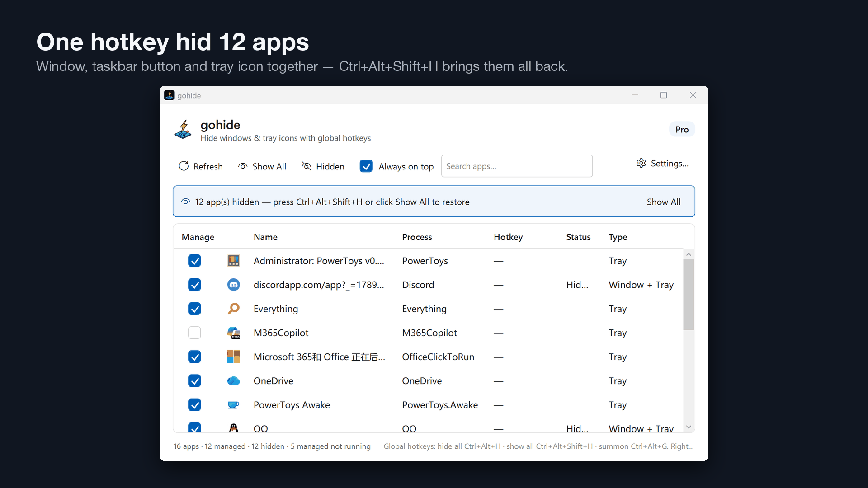
Task: Uncheck manage for Administrator: PowerToys row
Action: tap(194, 261)
